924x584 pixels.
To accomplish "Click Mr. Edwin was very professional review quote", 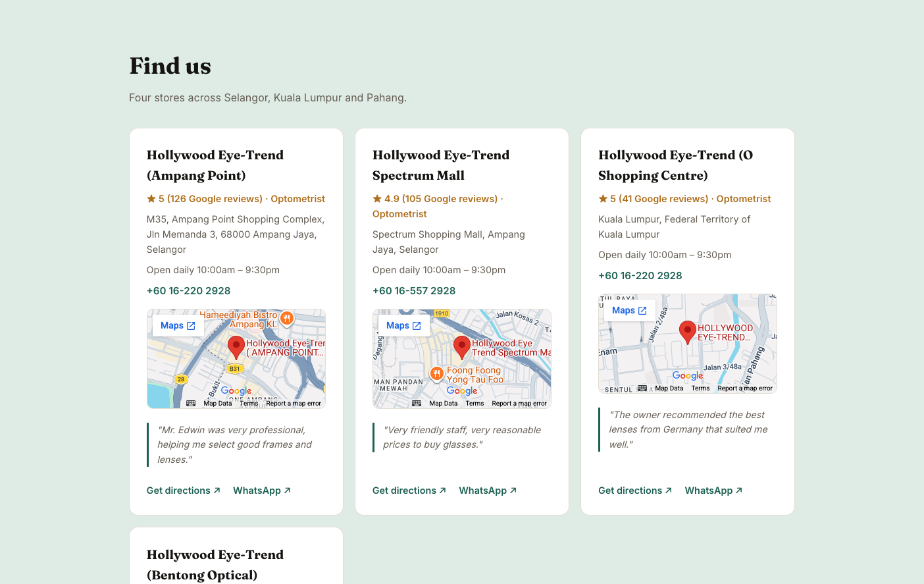I will [x=234, y=444].
